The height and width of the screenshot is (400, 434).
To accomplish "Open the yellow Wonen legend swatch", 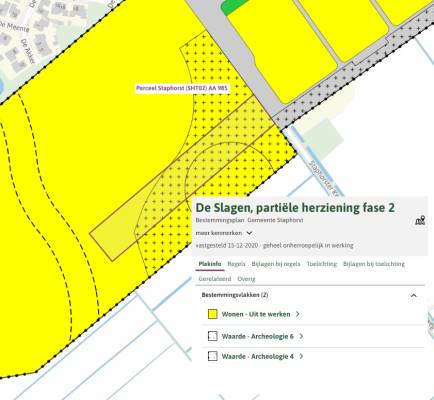I will pyautogui.click(x=213, y=314).
